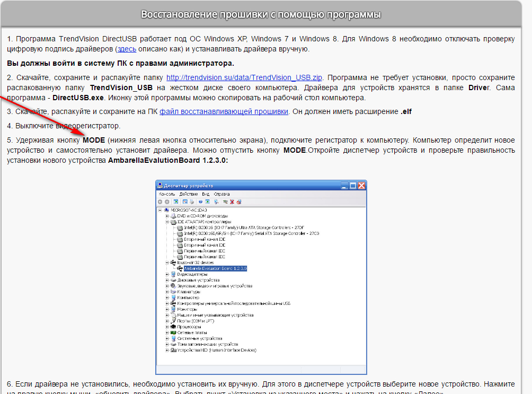Screen dimensions: 532x394
Task: Click the 'здесь' hyperlink about driver signatures
Action: tap(126, 49)
